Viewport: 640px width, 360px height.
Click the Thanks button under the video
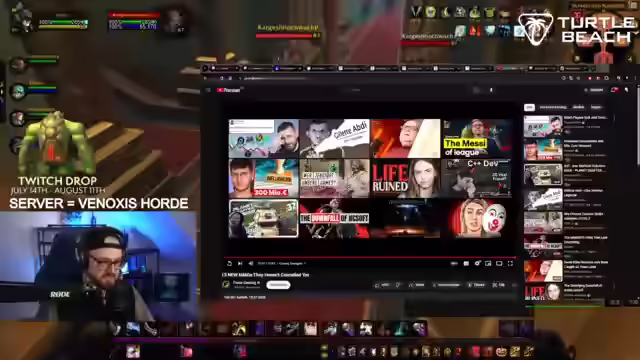click(477, 285)
